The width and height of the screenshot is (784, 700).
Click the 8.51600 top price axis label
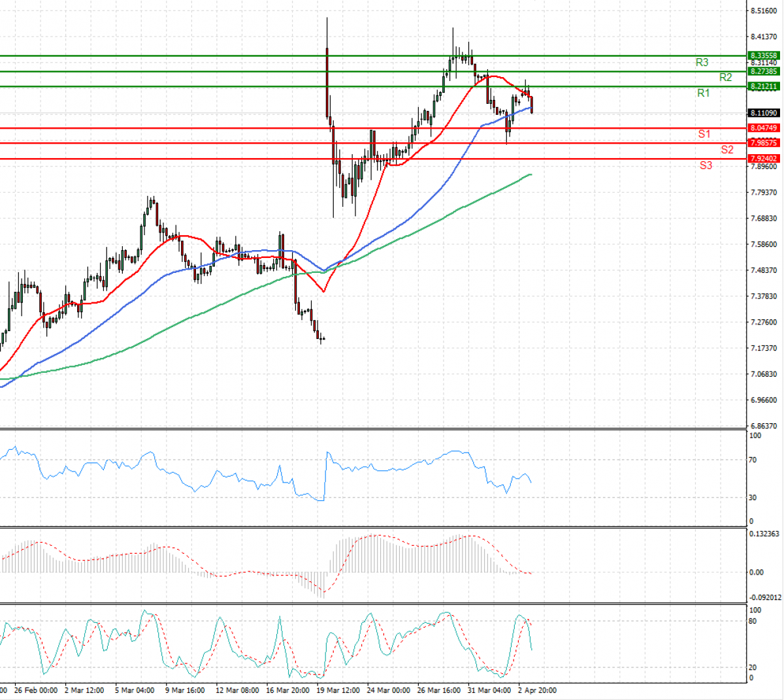tap(763, 11)
